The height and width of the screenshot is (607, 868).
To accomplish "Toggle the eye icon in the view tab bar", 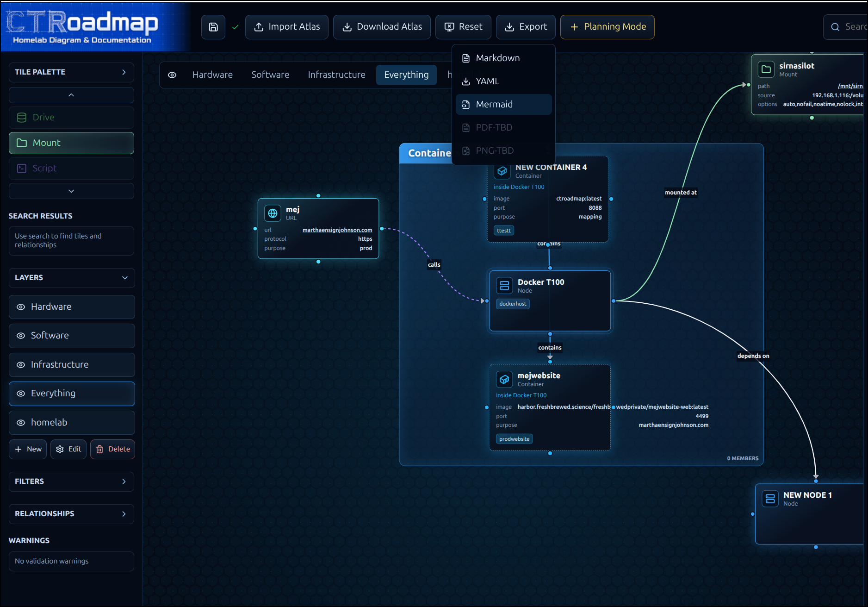I will [172, 75].
